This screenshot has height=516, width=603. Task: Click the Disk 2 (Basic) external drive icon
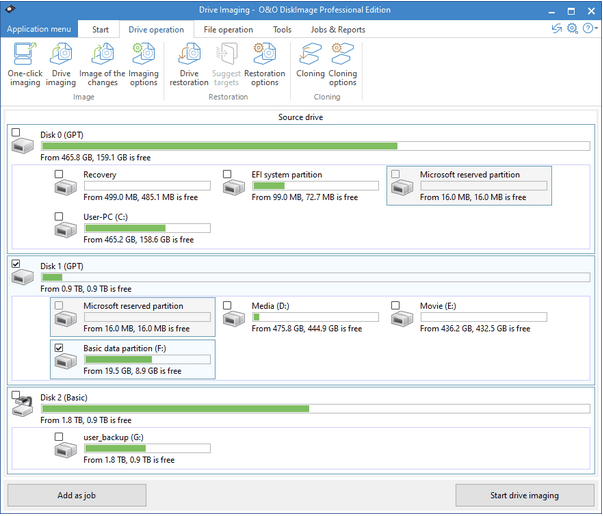(x=22, y=408)
